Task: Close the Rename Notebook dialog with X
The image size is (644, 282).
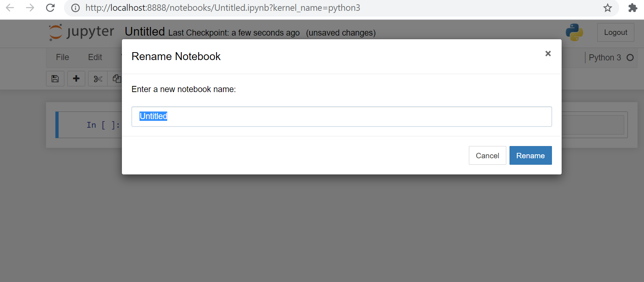Action: [x=548, y=54]
